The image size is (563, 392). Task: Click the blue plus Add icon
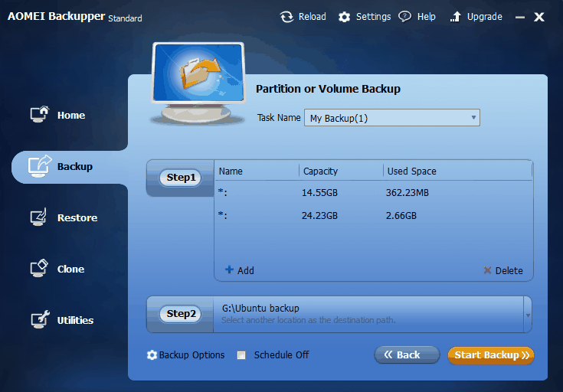(229, 269)
